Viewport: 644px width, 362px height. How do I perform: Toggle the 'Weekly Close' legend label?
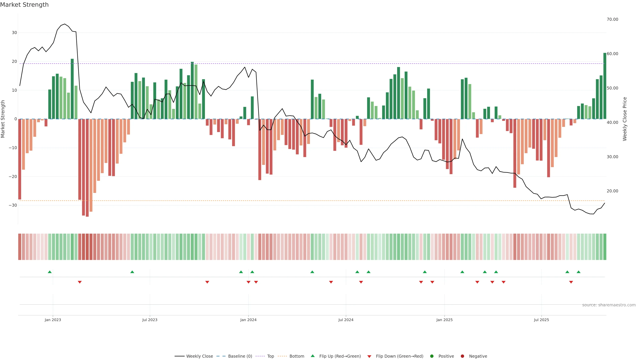200,356
